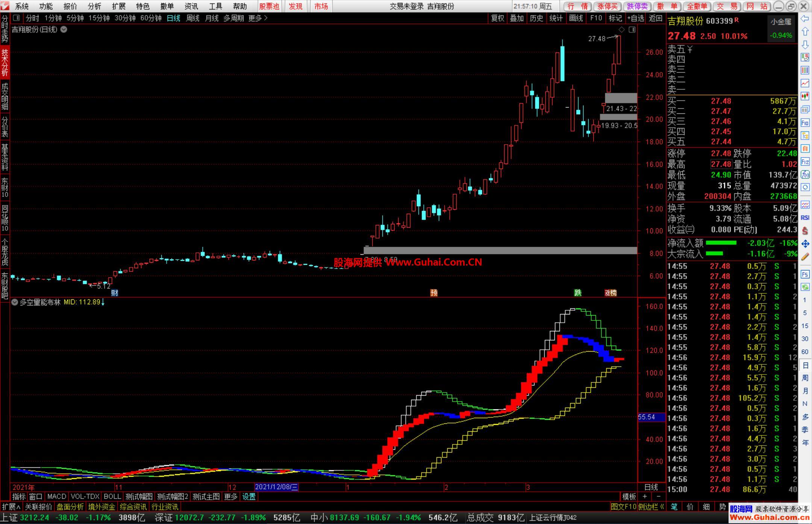Switch to 5-minute period in right sidebar

[x=805, y=313]
